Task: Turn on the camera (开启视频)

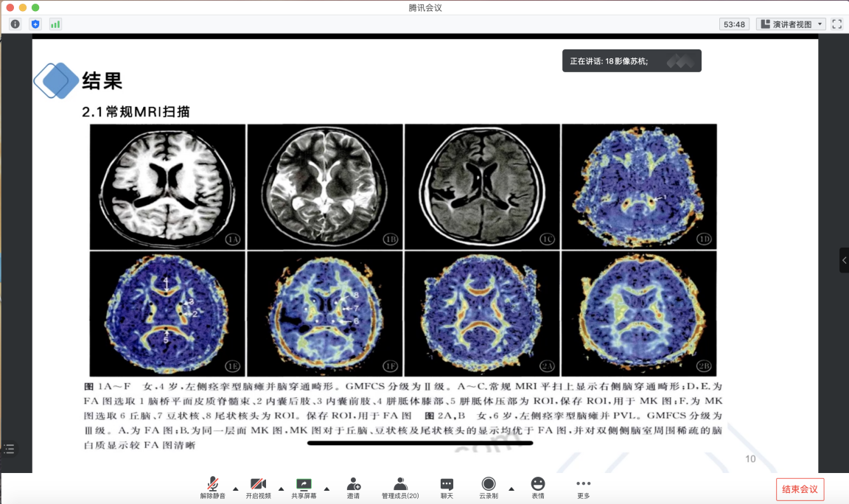Action: pos(258,485)
